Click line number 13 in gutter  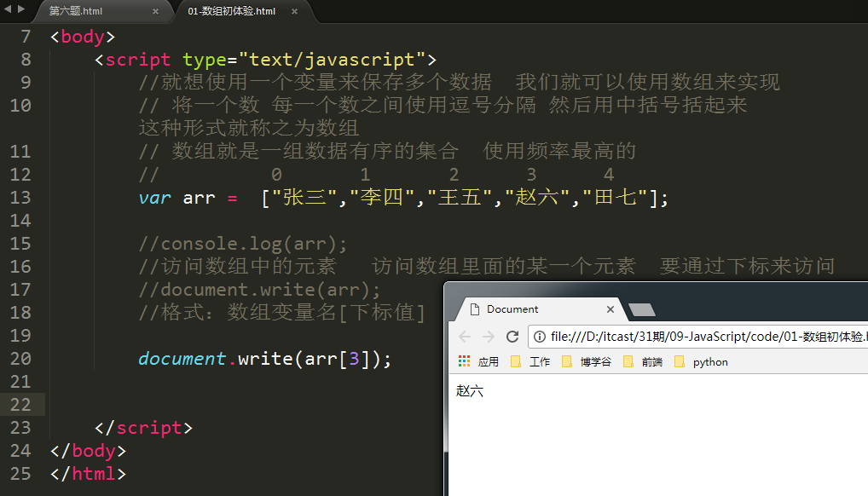(20, 198)
